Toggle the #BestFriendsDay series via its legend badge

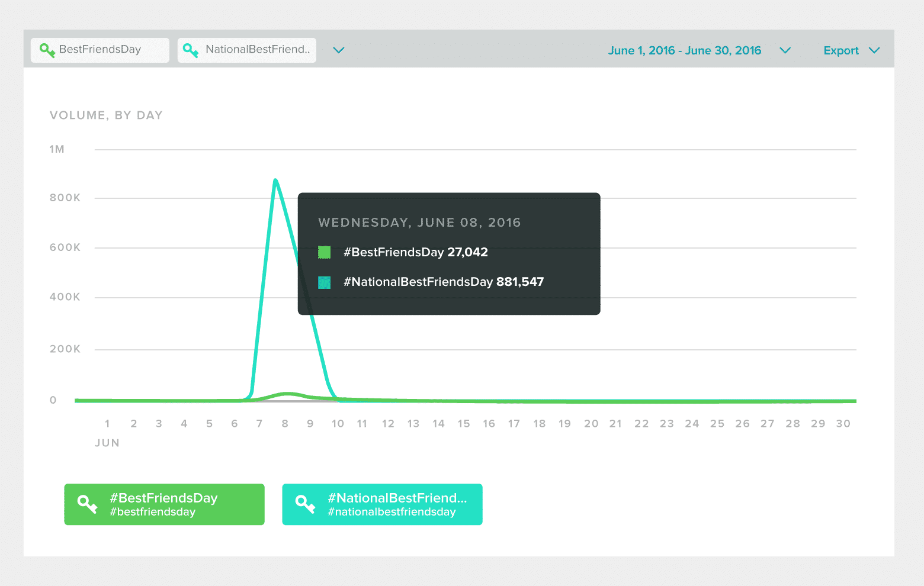pos(164,504)
